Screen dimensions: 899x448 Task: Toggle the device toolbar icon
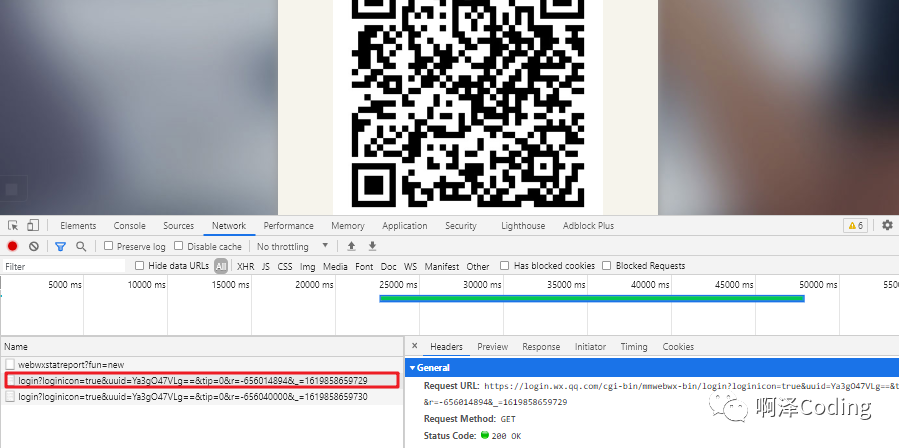pos(33,225)
